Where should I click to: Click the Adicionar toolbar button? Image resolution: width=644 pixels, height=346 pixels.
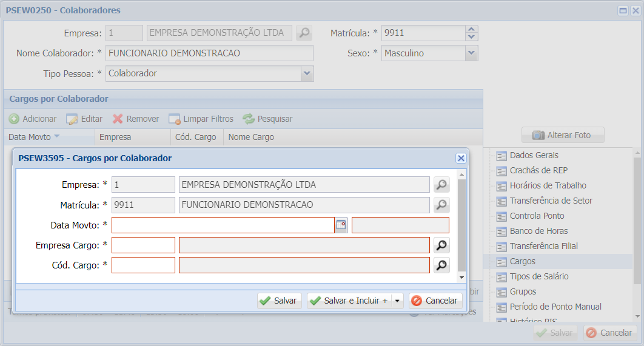(33, 119)
